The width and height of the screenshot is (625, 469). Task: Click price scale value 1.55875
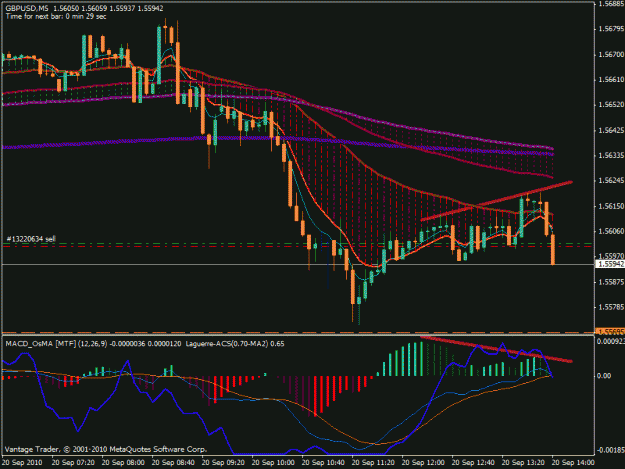(611, 282)
